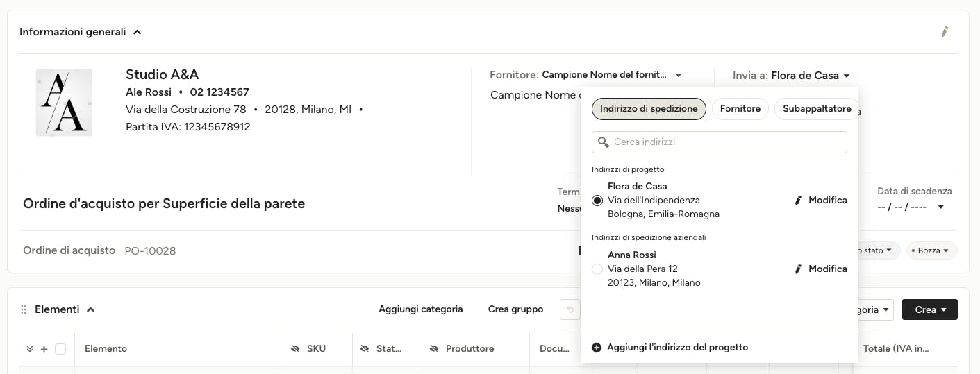
Task: Switch to the Fornitore tab
Action: click(x=740, y=109)
